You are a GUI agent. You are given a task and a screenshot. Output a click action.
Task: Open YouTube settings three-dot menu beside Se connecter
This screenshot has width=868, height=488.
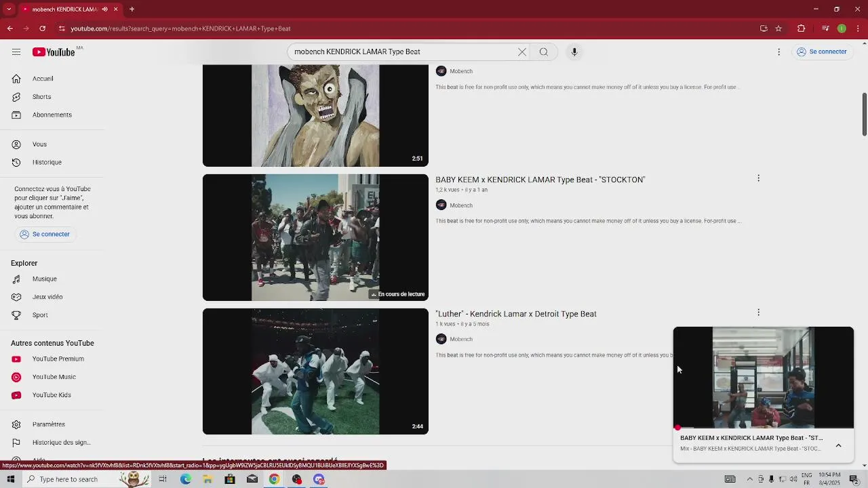(779, 52)
